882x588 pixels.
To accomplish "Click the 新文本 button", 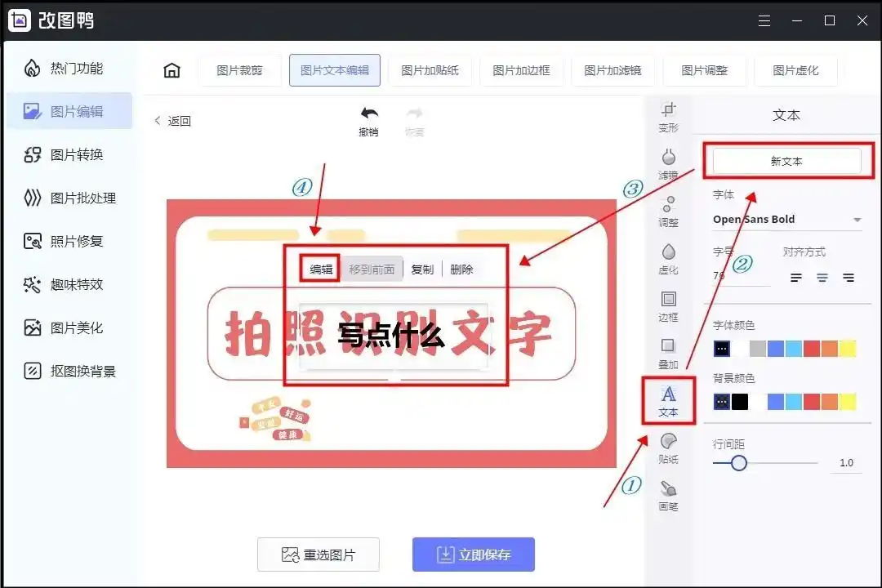I will (x=786, y=161).
